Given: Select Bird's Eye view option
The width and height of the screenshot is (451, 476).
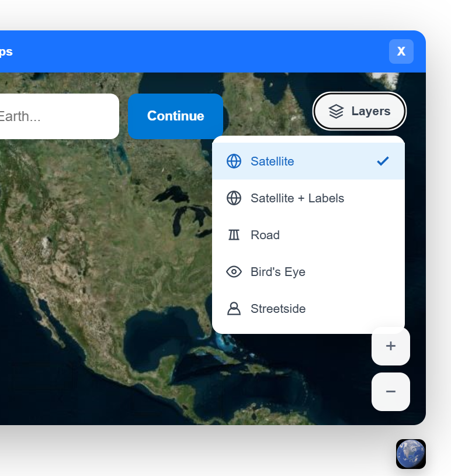Looking at the screenshot, I should click(308, 272).
